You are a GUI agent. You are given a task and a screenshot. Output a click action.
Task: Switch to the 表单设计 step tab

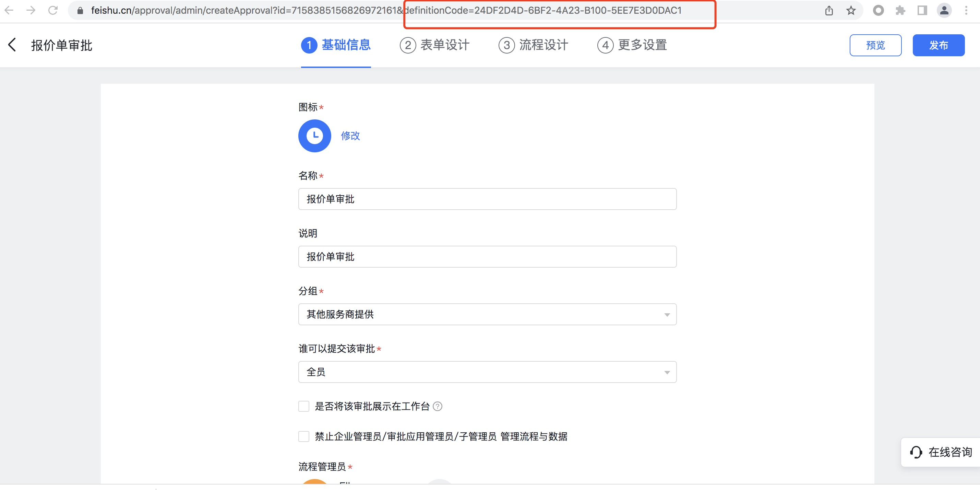[434, 45]
